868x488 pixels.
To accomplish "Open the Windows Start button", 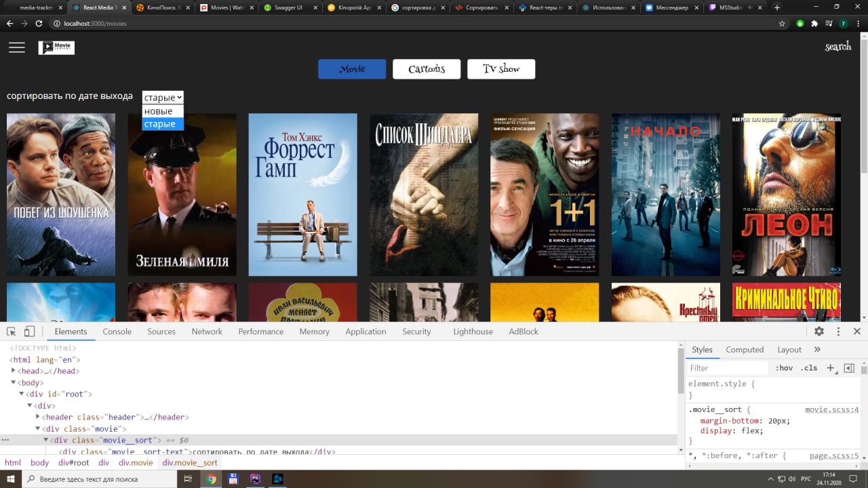I will point(12,479).
